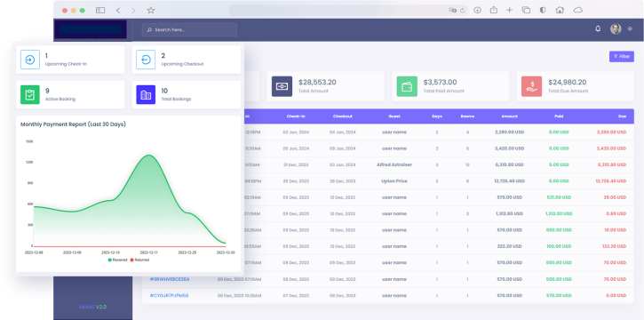The image size is (644, 320).
Task: Click paid cell '531.00 USD'
Action: [559, 197]
